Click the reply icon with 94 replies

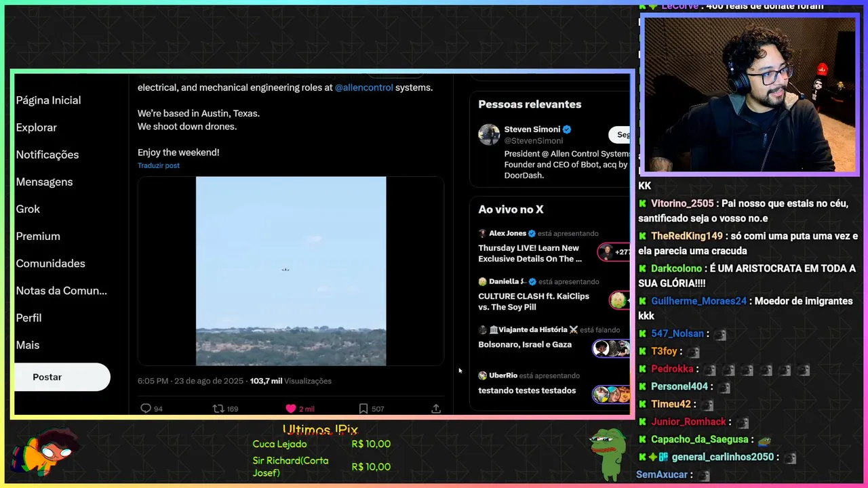coord(145,409)
